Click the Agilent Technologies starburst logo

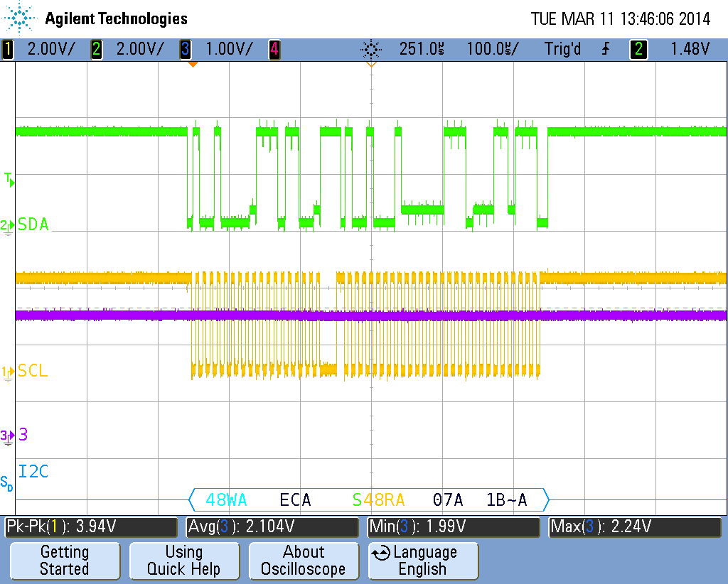pyautogui.click(x=19, y=18)
